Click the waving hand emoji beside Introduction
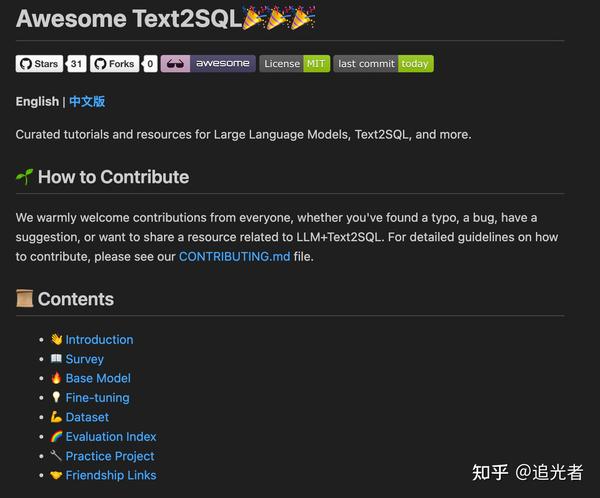Image resolution: width=600 pixels, height=498 pixels. (56, 339)
